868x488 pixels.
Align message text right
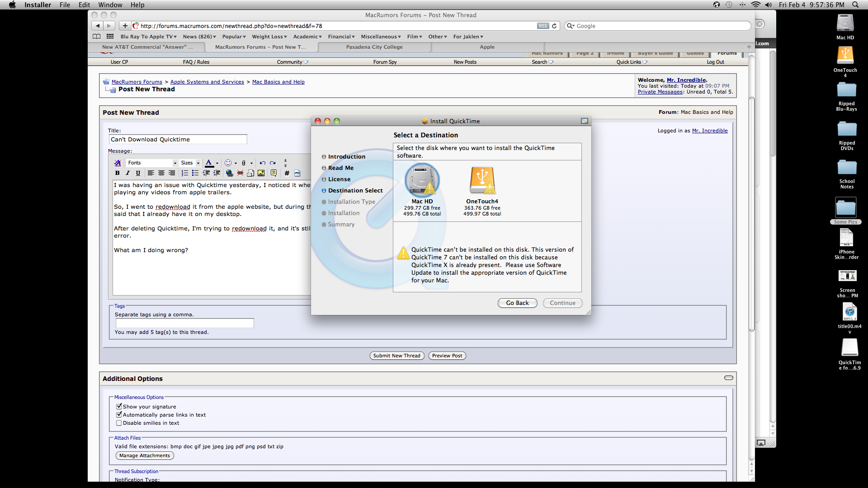[x=172, y=173]
